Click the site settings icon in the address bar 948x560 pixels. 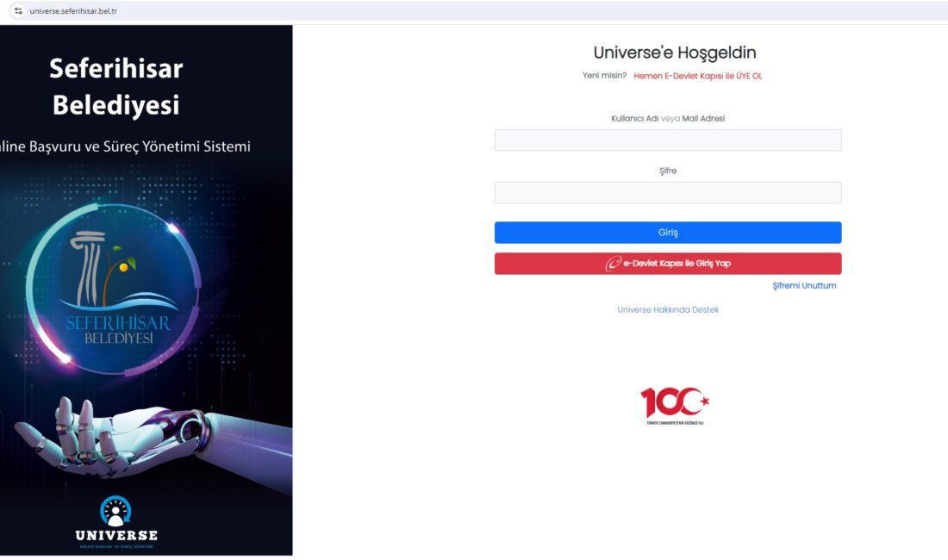[18, 11]
